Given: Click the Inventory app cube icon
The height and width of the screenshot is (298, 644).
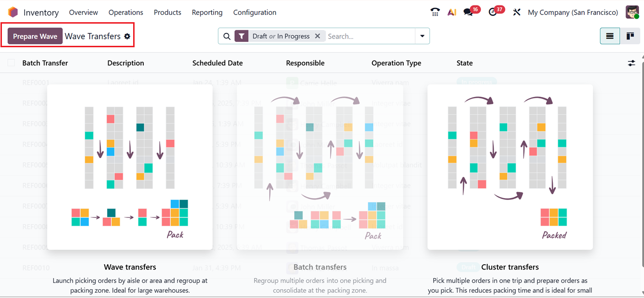Looking at the screenshot, I should (x=12, y=12).
